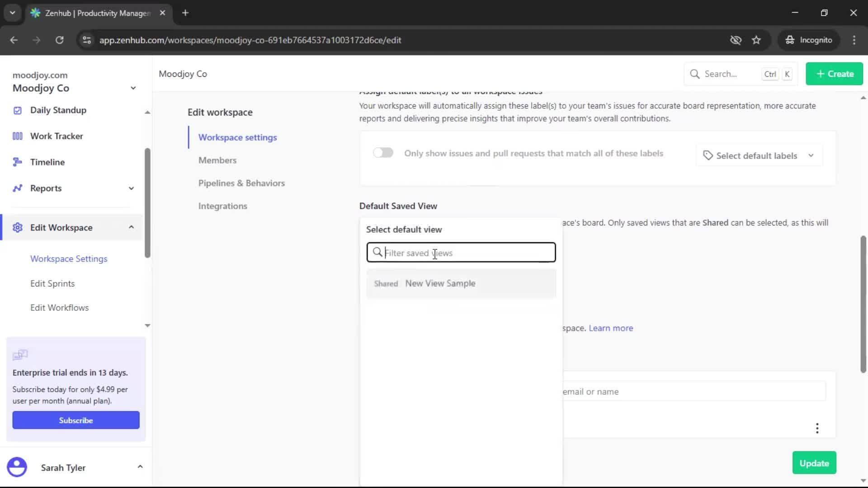This screenshot has width=868, height=488.
Task: Expand the Moodjoy Co workspace switcher
Action: (133, 88)
